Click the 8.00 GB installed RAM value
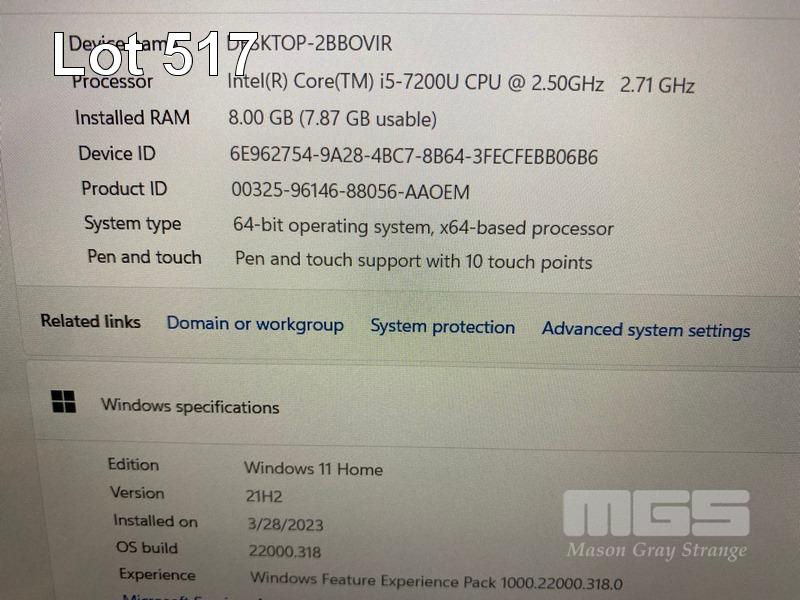This screenshot has width=800, height=600. coord(333,118)
